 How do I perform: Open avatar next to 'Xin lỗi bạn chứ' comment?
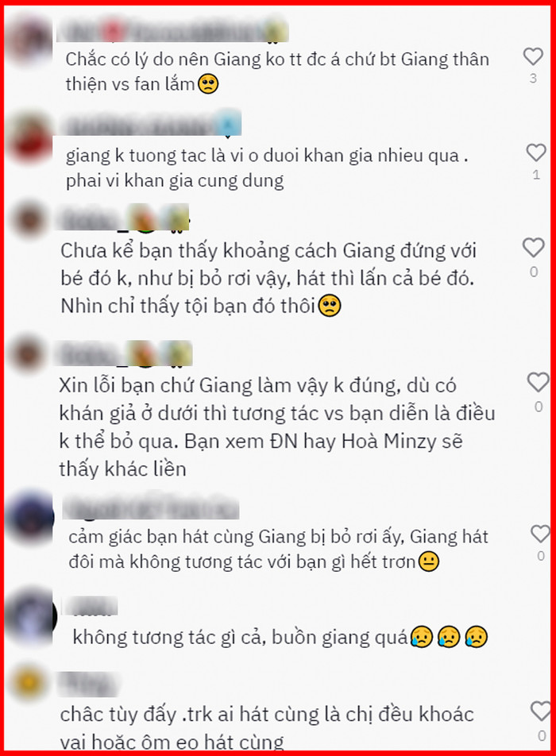29,354
